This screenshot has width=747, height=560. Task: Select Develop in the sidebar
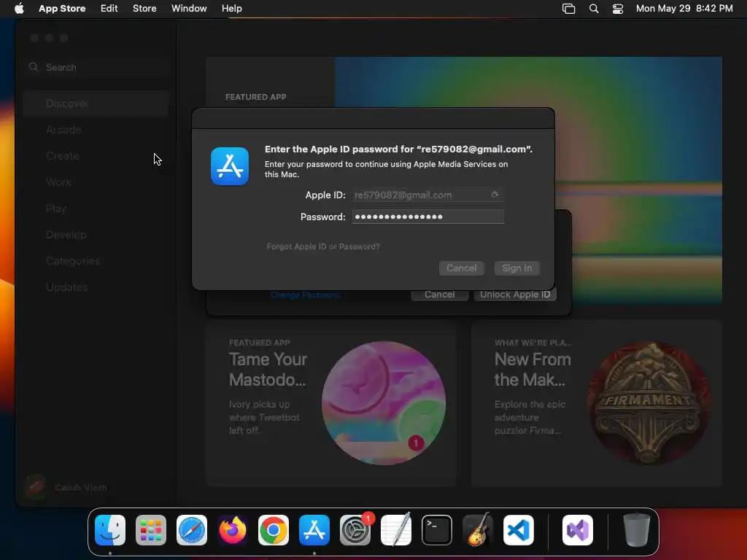click(x=96, y=235)
